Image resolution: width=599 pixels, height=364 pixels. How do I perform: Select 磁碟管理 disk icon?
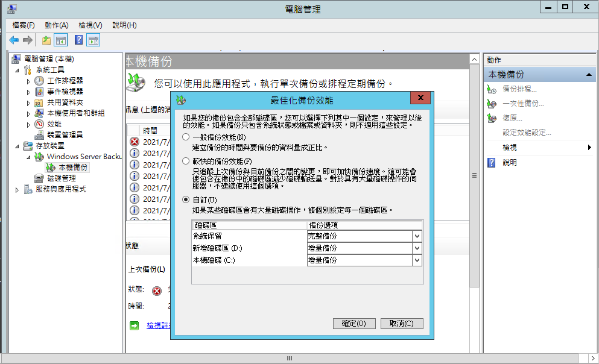[39, 178]
